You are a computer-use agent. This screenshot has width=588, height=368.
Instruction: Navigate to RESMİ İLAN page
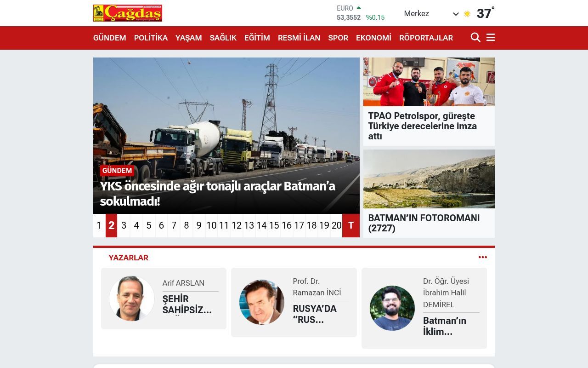coord(299,38)
